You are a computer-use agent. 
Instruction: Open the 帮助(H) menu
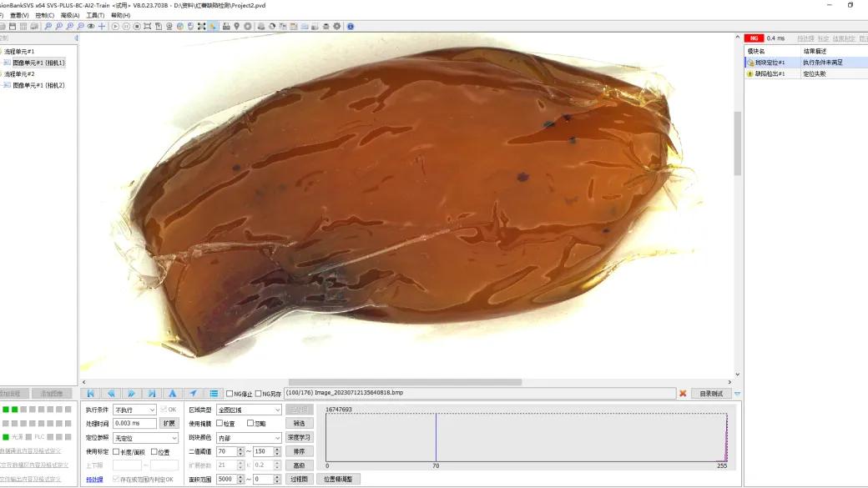(x=121, y=16)
